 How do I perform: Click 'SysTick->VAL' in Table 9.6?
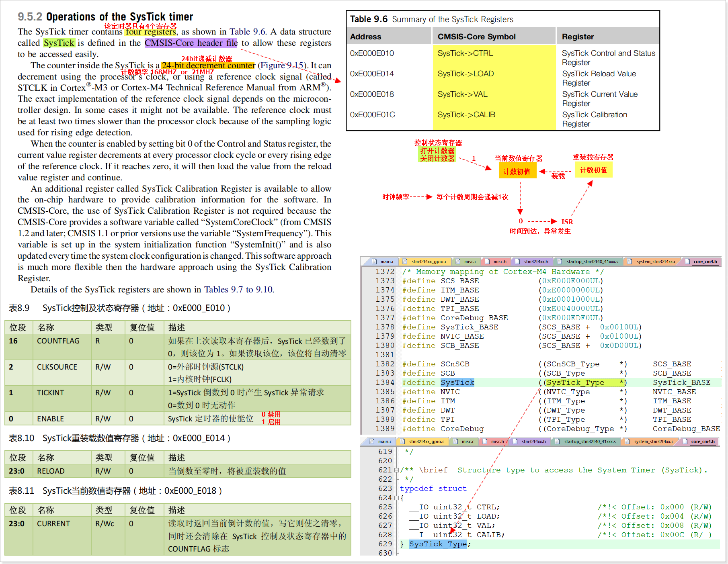point(462,94)
